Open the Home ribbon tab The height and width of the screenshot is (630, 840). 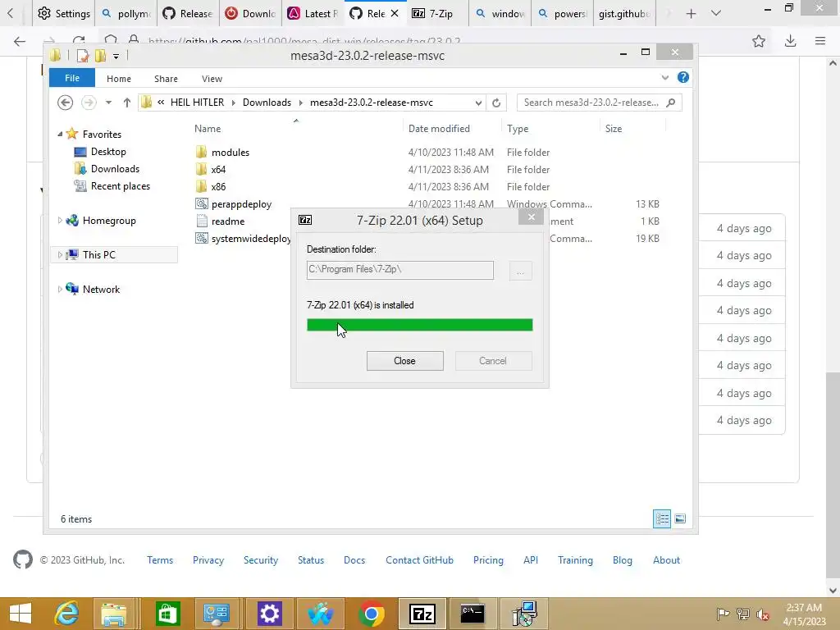119,79
